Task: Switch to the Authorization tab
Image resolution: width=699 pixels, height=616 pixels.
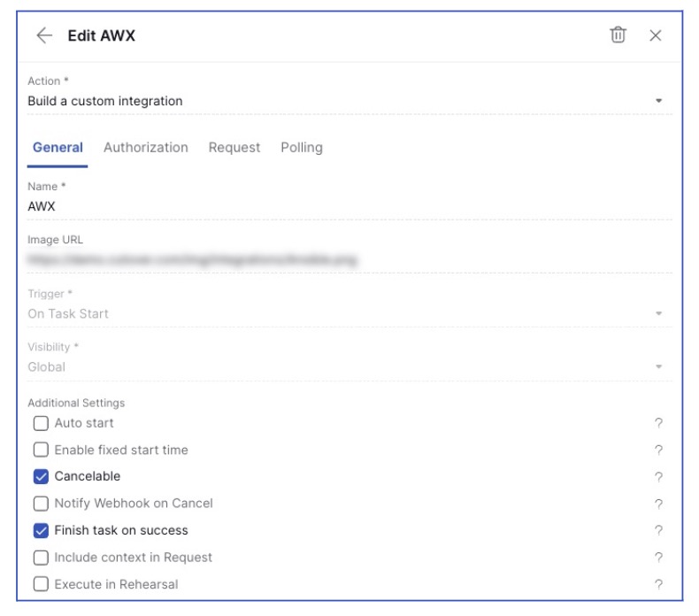Action: point(146,148)
